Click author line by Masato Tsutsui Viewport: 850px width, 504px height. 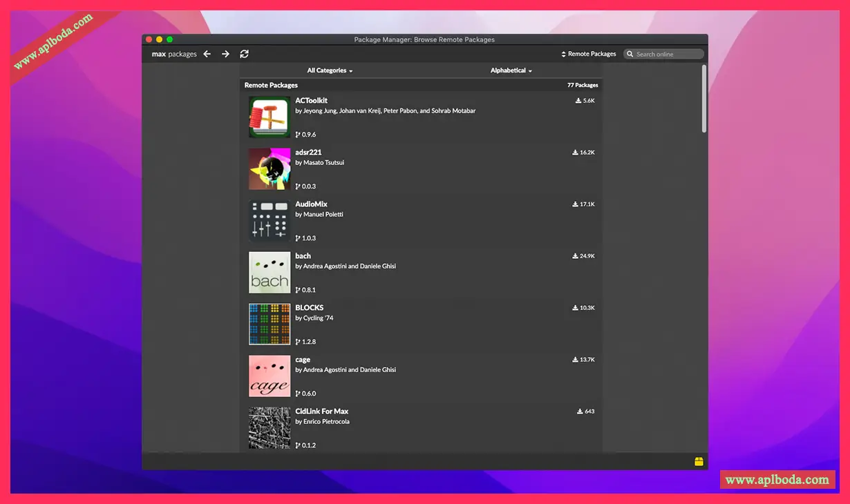pyautogui.click(x=319, y=163)
